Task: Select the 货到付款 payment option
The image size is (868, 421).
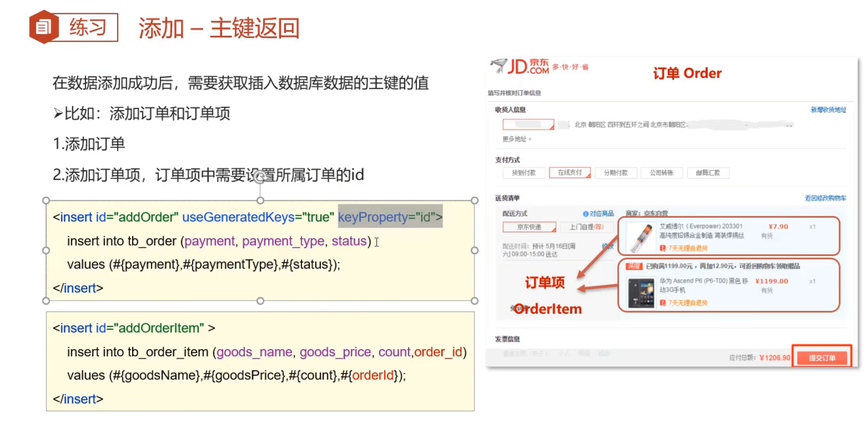Action: (x=524, y=173)
